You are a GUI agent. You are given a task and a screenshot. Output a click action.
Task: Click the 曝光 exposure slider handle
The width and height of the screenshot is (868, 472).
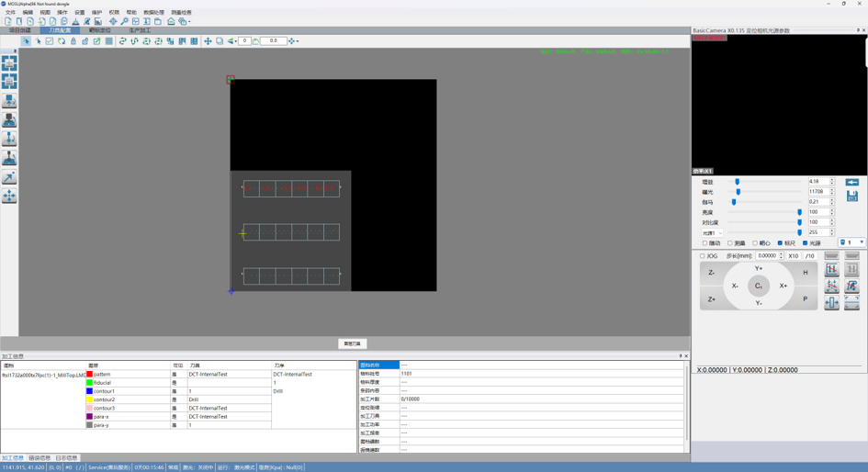(738, 192)
